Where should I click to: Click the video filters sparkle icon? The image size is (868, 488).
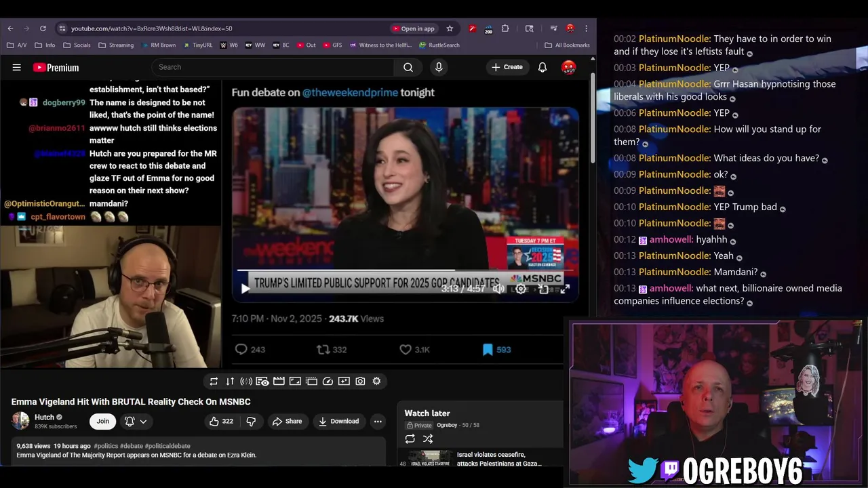point(344,382)
